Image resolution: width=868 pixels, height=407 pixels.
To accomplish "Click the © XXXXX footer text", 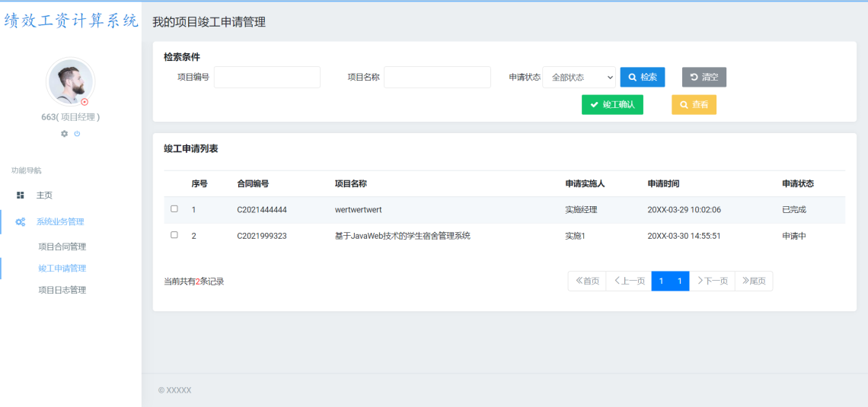I will tap(175, 390).
